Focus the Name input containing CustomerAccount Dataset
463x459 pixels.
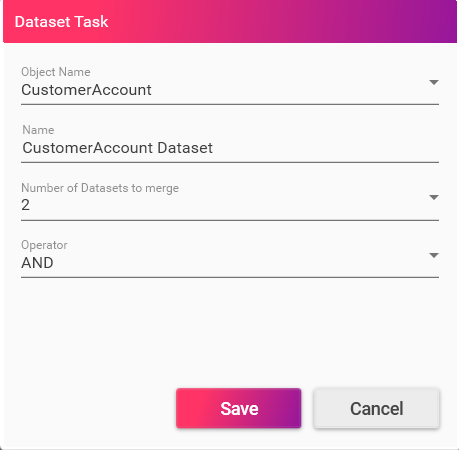pos(230,148)
